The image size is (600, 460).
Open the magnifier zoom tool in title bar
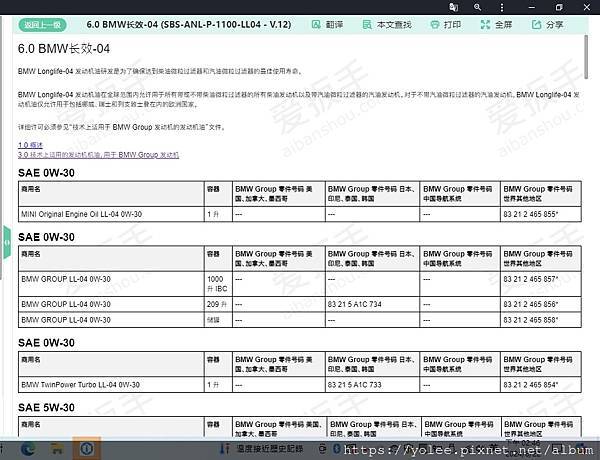477,7
